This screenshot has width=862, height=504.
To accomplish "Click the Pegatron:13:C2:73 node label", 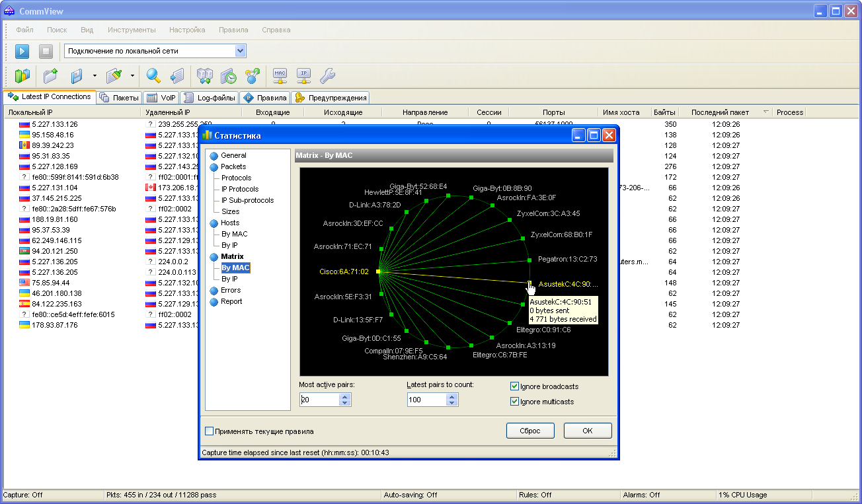I will pos(567,260).
